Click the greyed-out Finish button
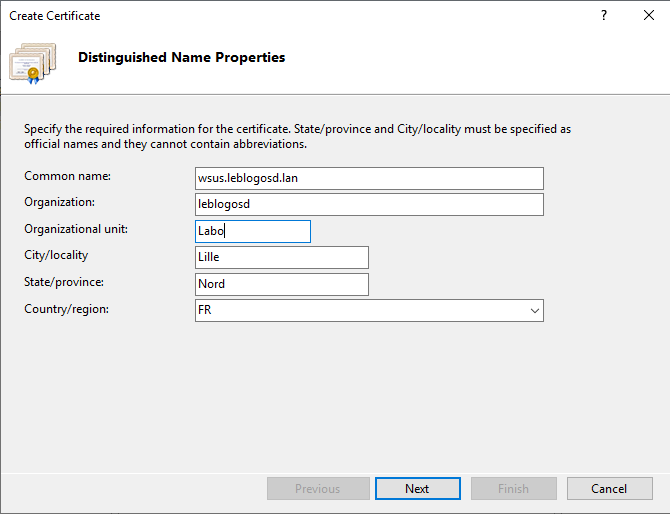Viewport: 670px width, 514px height. [513, 489]
